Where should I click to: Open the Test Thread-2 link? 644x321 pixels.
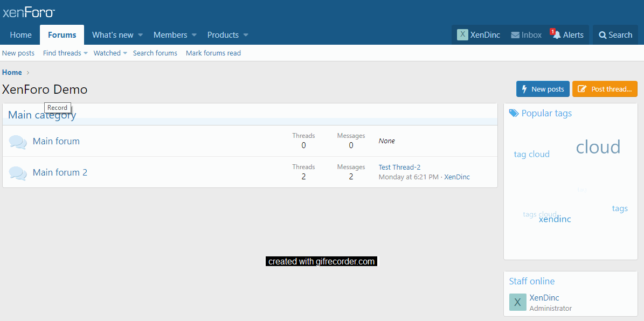[x=399, y=168]
